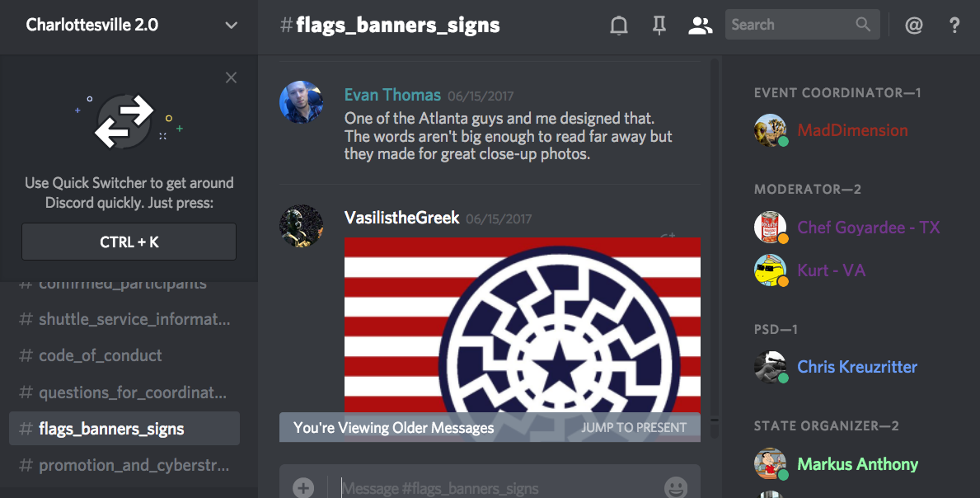This screenshot has height=498, width=980.
Task: Click the VasilistheGreek username
Action: click(x=402, y=218)
